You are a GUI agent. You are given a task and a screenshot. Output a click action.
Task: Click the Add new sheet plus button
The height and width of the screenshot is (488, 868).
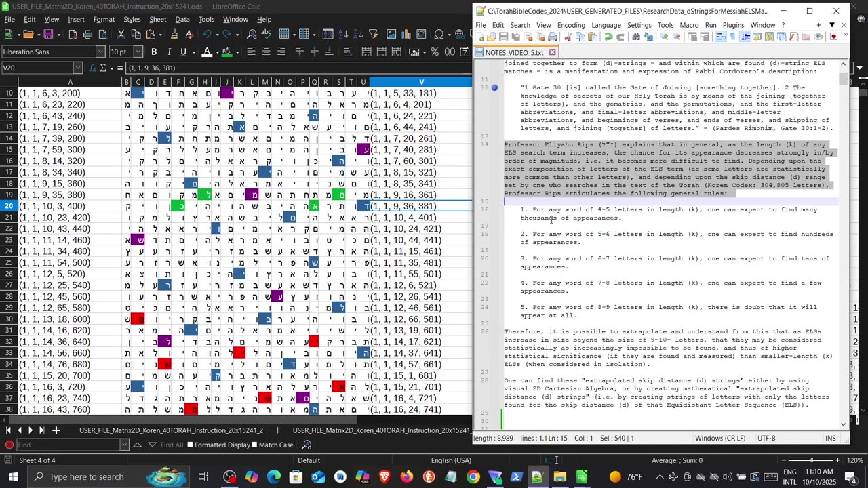click(x=56, y=430)
